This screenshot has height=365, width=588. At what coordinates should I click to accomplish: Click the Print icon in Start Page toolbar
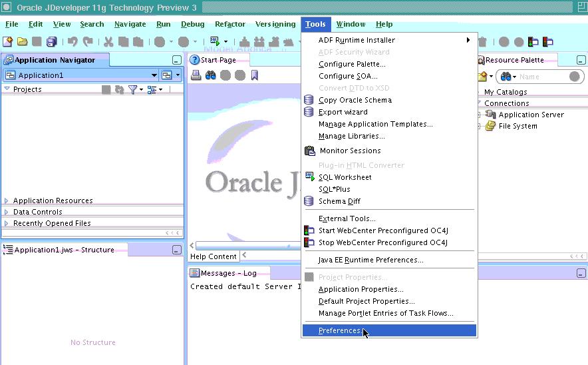(x=196, y=75)
